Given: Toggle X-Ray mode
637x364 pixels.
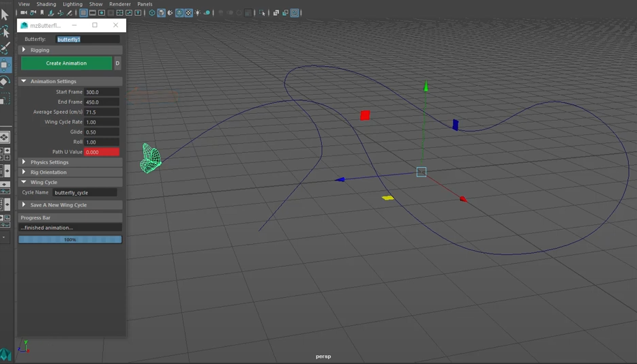Looking at the screenshot, I should (276, 12).
